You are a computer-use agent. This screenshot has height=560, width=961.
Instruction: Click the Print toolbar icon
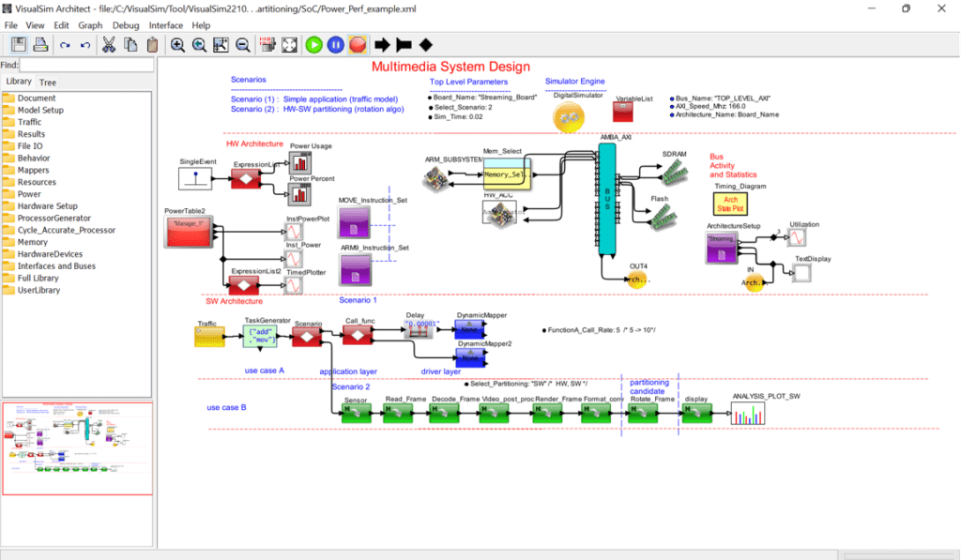click(x=40, y=44)
